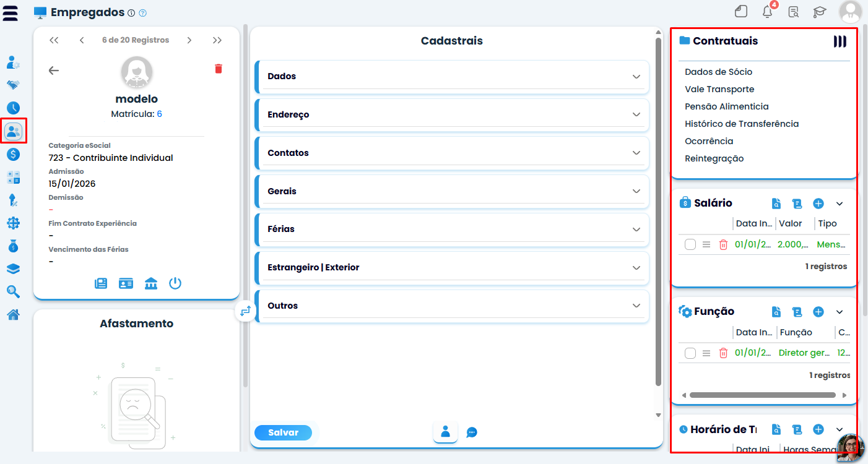The width and height of the screenshot is (868, 464).
Task: Click the Salvar button
Action: point(283,433)
